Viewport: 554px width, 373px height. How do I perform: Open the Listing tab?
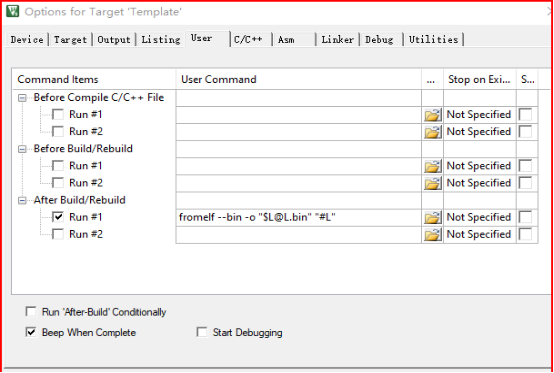[x=161, y=40]
